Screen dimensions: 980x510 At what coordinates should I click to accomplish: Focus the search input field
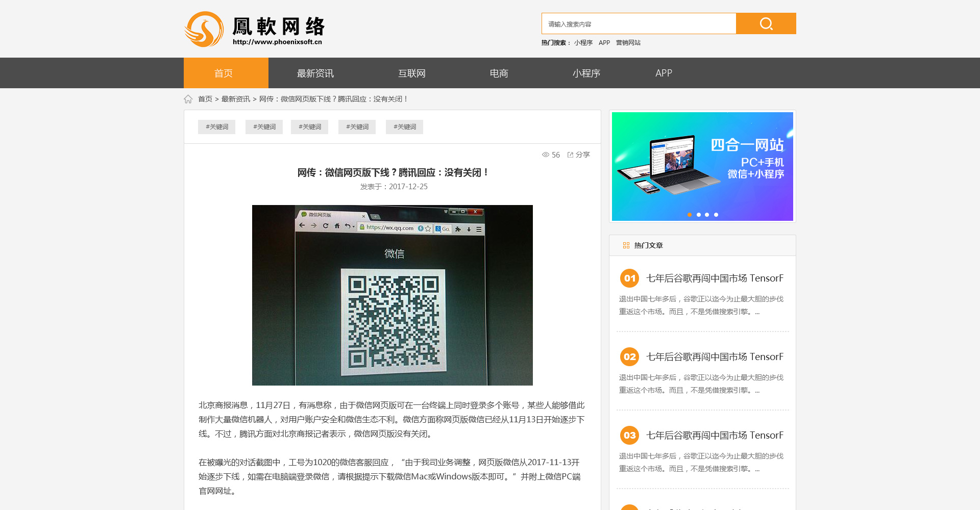[638, 23]
